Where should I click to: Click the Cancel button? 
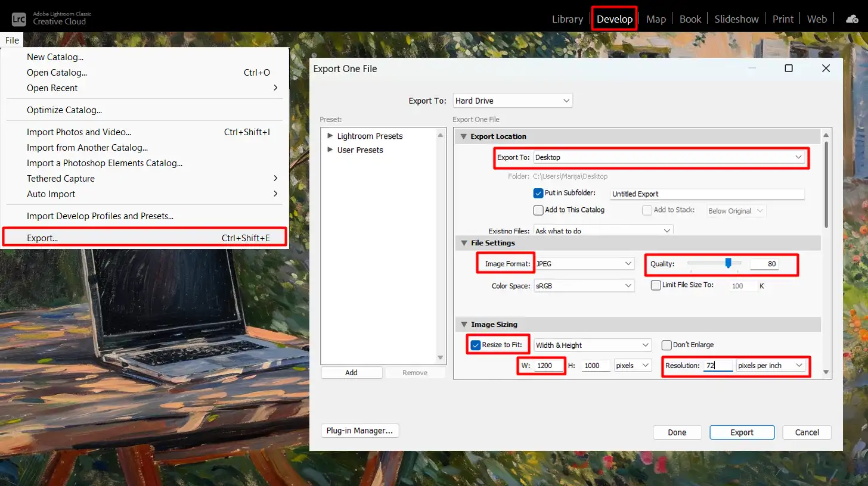coord(807,432)
